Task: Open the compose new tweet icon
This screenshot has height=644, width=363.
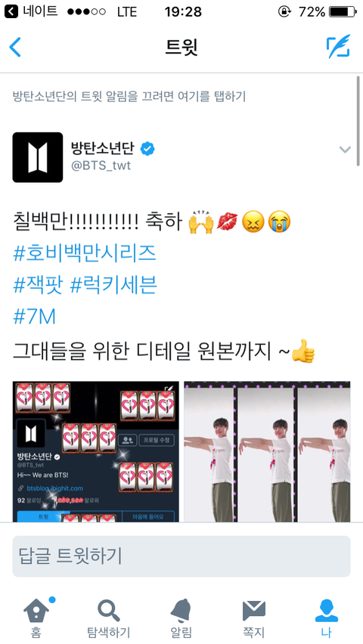Action: click(x=338, y=47)
